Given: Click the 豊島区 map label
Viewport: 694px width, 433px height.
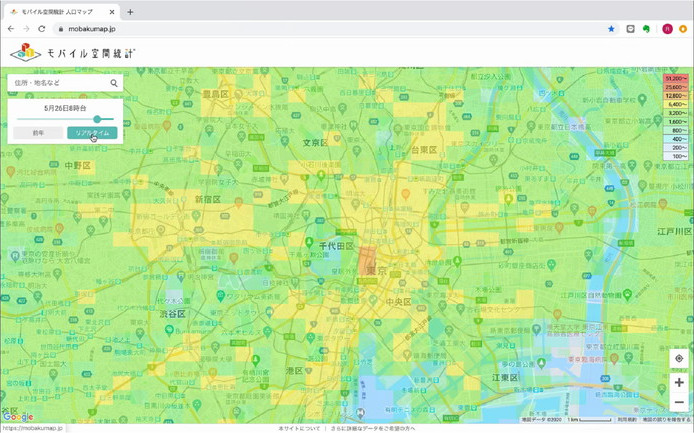Looking at the screenshot, I should click(x=216, y=94).
